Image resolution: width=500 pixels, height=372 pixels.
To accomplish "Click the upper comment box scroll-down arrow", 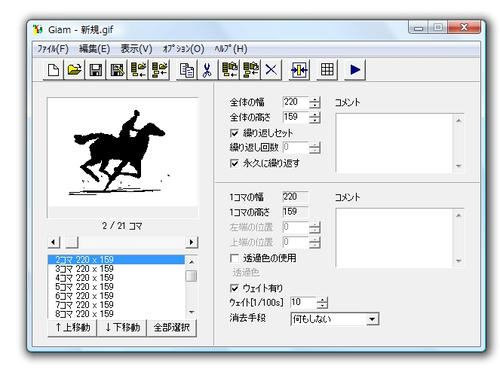I will [x=459, y=166].
